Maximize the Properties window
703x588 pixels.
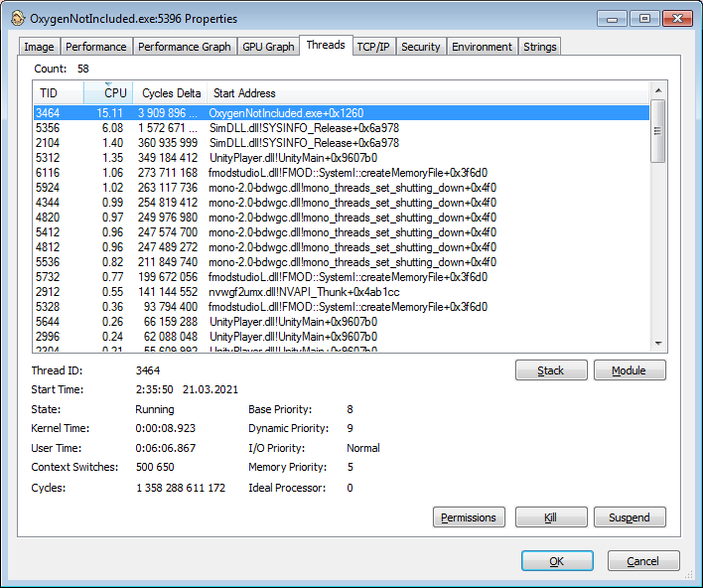644,19
